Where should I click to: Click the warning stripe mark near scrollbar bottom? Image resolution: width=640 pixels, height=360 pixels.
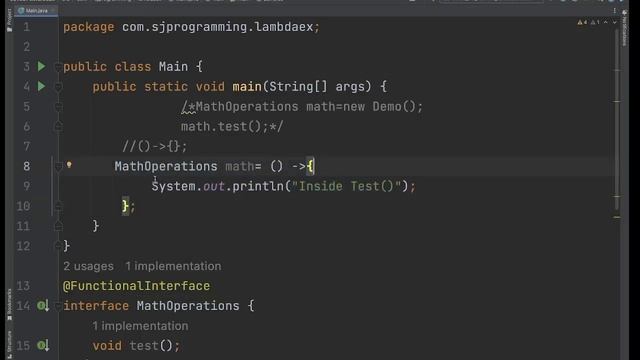pyautogui.click(x=617, y=217)
